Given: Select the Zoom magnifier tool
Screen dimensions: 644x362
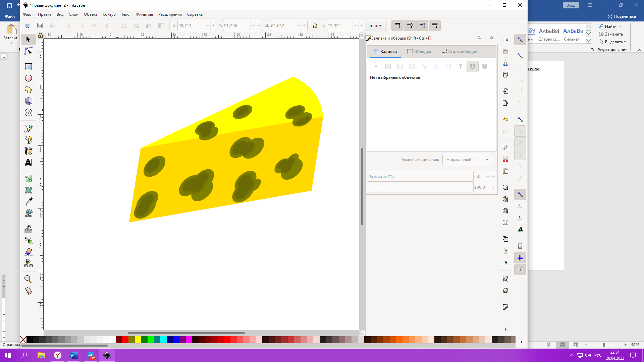Looking at the screenshot, I should 29,279.
